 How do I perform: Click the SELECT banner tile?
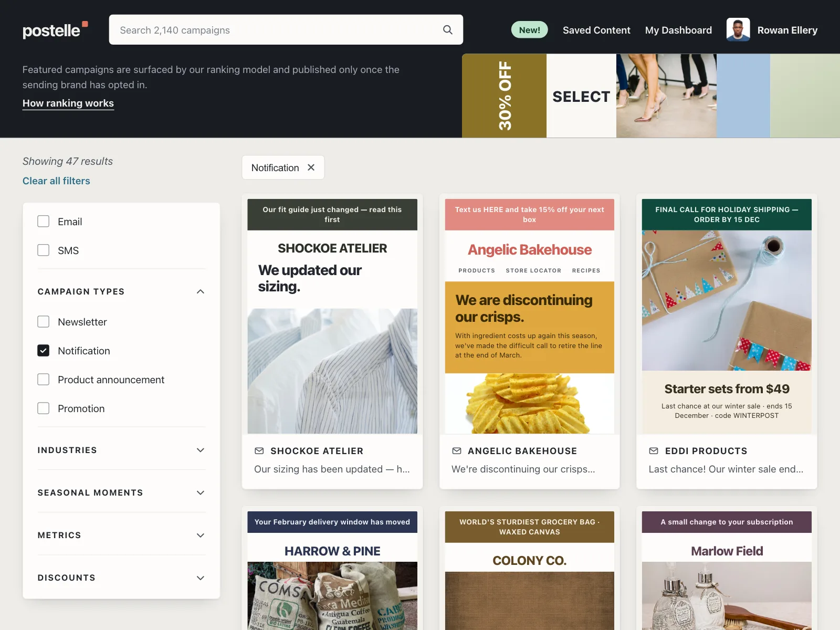tap(581, 96)
